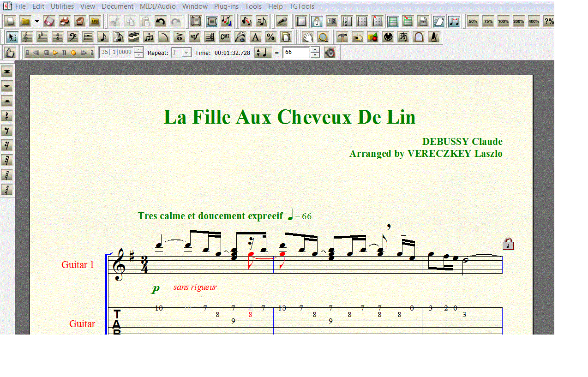This screenshot has width=588, height=377.
Task: Activate the Tuplet tool
Action: (149, 37)
